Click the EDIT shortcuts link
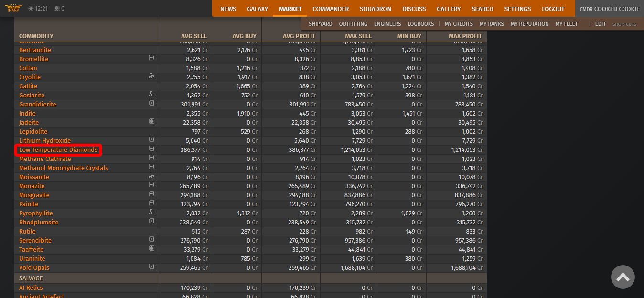This screenshot has width=644, height=298. click(x=601, y=24)
